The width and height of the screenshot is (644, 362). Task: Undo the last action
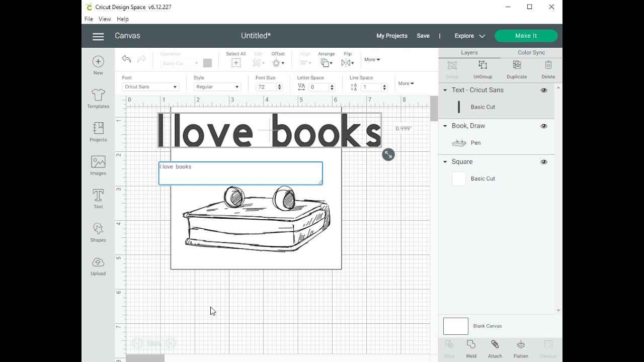(x=126, y=59)
